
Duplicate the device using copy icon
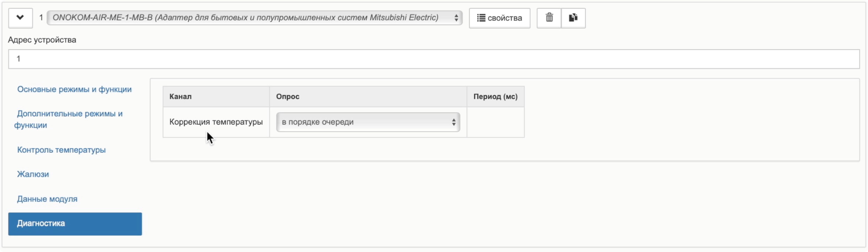573,18
